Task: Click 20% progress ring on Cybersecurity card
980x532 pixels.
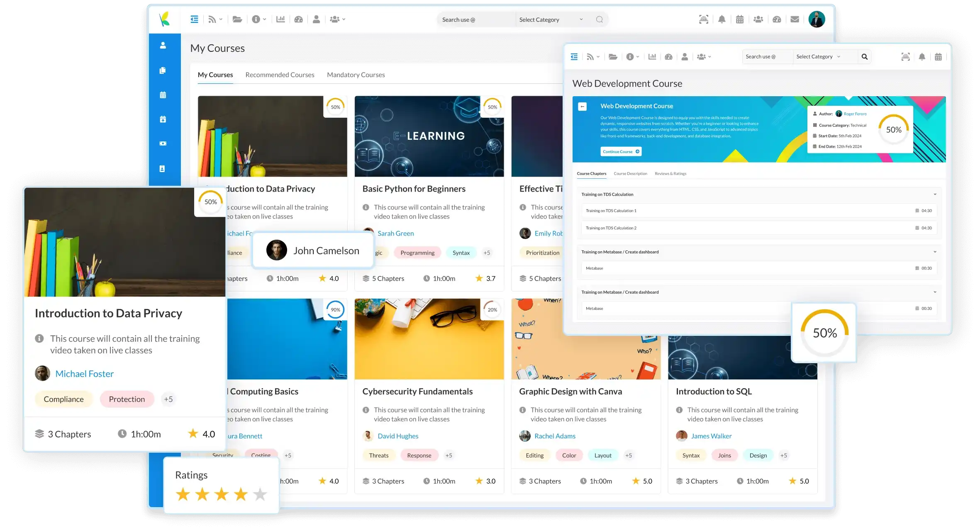Action: [492, 310]
